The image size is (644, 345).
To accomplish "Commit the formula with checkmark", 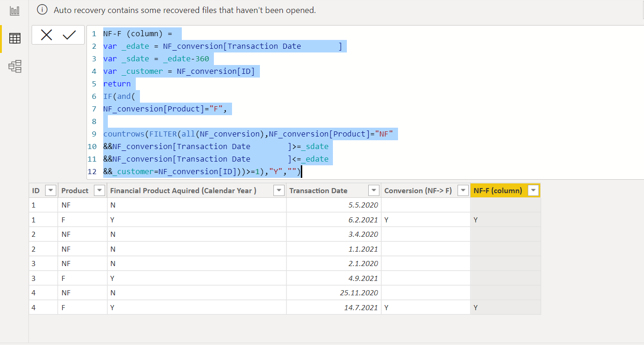I will pyautogui.click(x=69, y=35).
